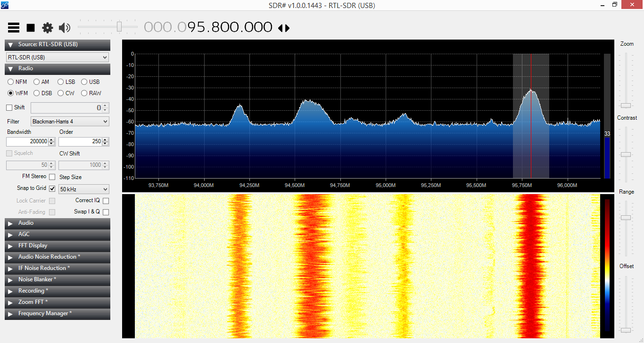Disable the Snap to Grid checkbox
This screenshot has width=644, height=343.
52,188
